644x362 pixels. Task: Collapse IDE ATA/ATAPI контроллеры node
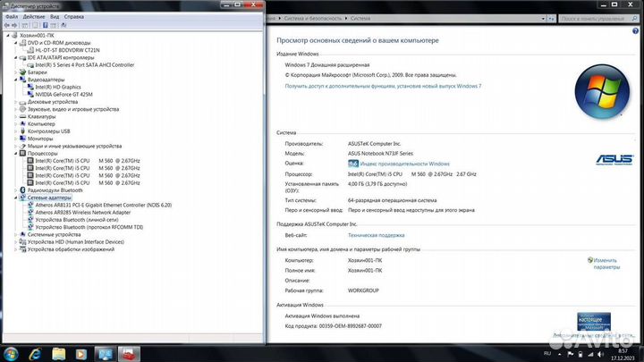(x=15, y=58)
